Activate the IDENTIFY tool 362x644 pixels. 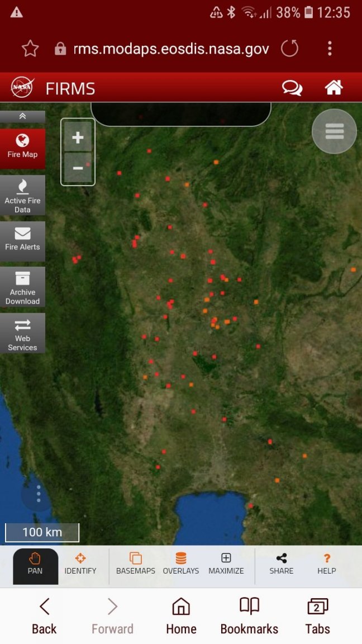(80, 563)
